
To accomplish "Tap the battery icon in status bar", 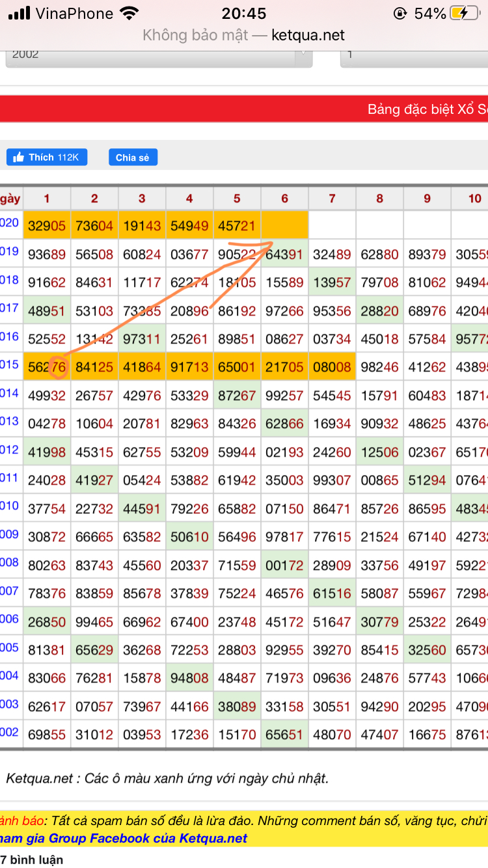I will (x=467, y=13).
